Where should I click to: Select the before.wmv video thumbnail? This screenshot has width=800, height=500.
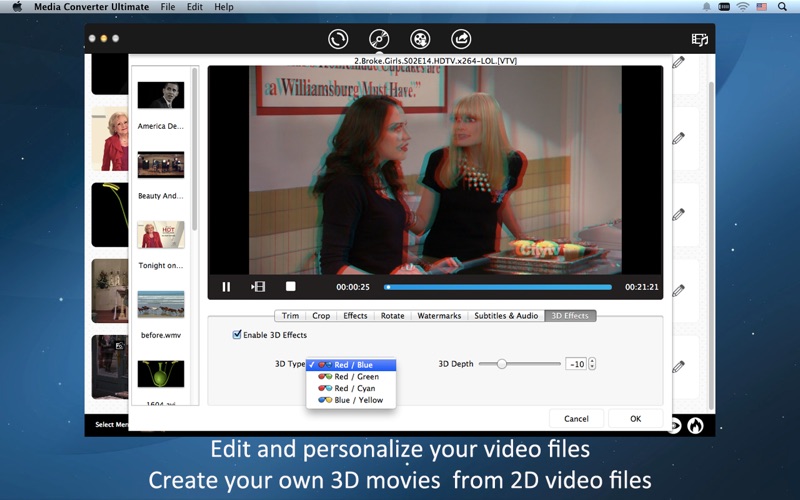pos(161,304)
